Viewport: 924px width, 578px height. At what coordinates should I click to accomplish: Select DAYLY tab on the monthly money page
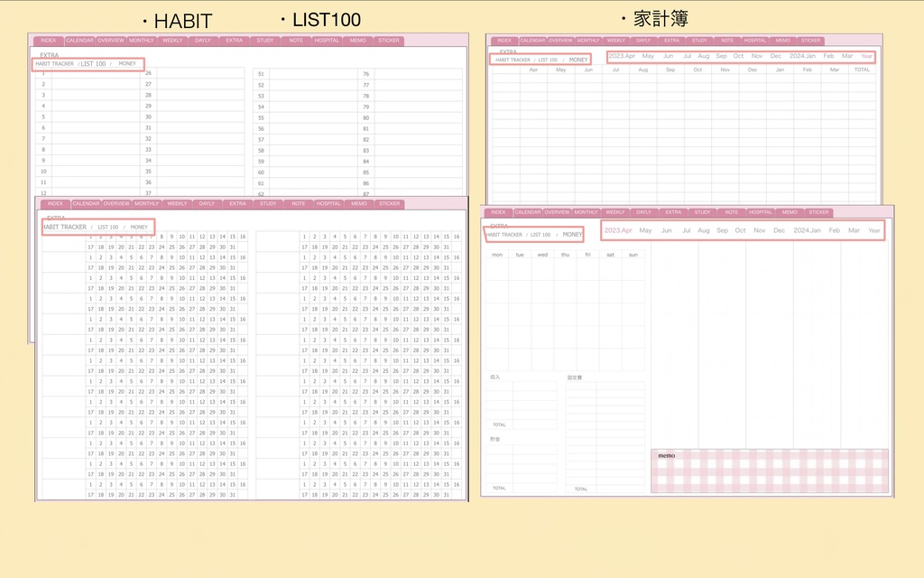(643, 212)
